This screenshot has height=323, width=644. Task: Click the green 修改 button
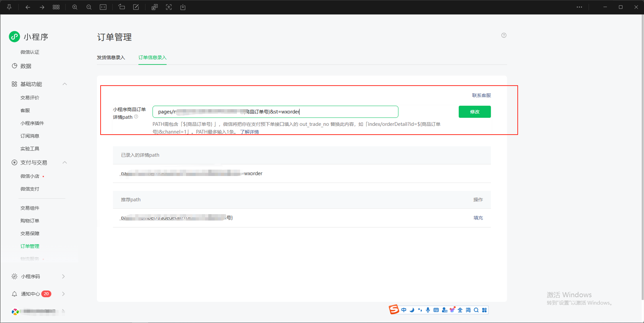[475, 112]
